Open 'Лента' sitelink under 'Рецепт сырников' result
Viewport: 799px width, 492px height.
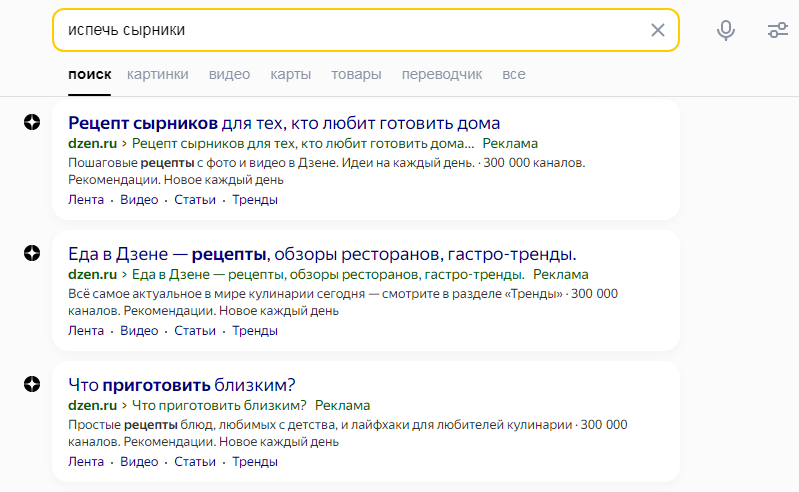pos(86,200)
